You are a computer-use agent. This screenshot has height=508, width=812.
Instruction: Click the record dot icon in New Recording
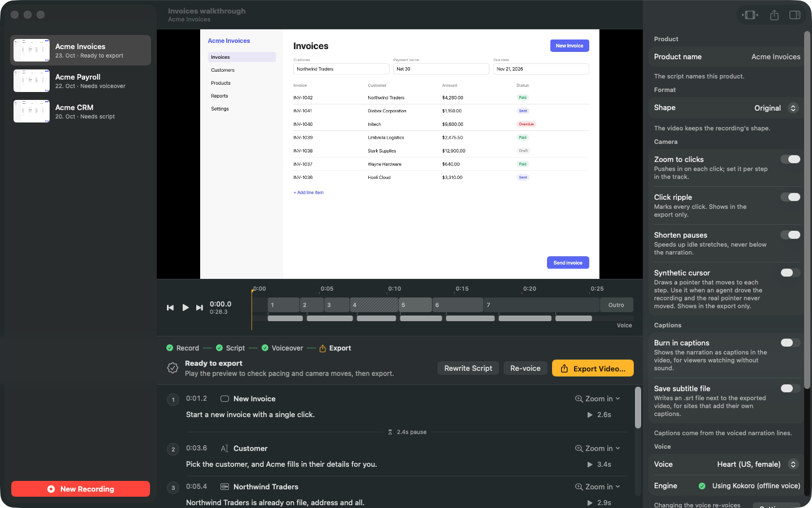(x=51, y=489)
